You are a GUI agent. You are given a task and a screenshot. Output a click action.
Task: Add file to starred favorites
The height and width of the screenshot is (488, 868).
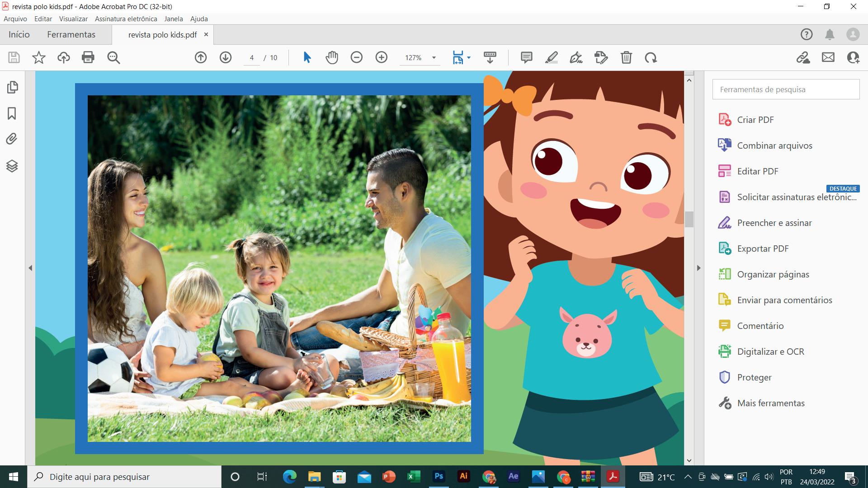click(39, 57)
